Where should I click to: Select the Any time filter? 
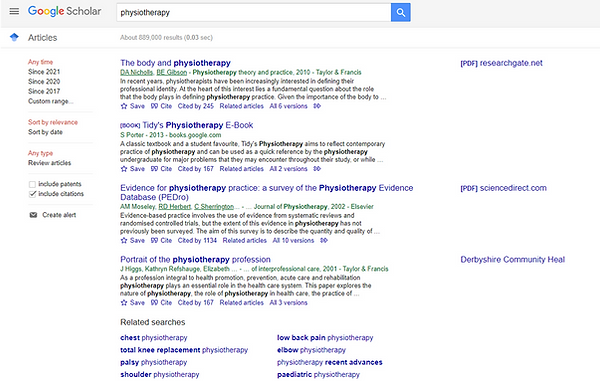point(41,62)
